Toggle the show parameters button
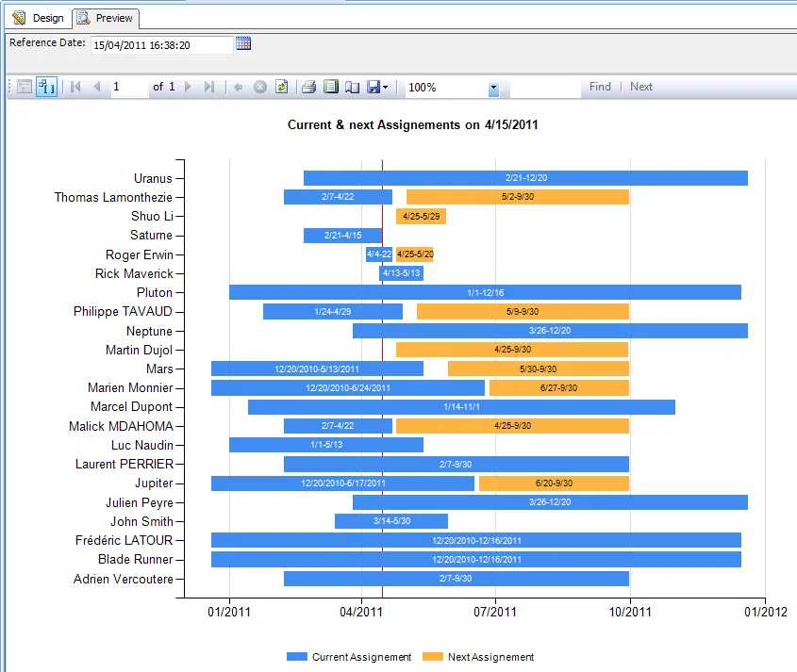The height and width of the screenshot is (672, 797). click(46, 87)
